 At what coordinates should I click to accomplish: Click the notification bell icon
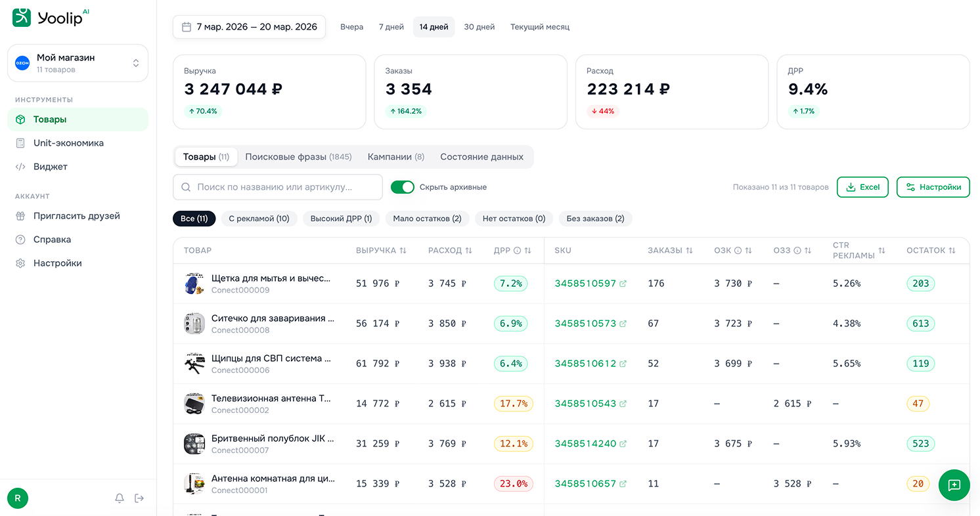click(x=120, y=498)
